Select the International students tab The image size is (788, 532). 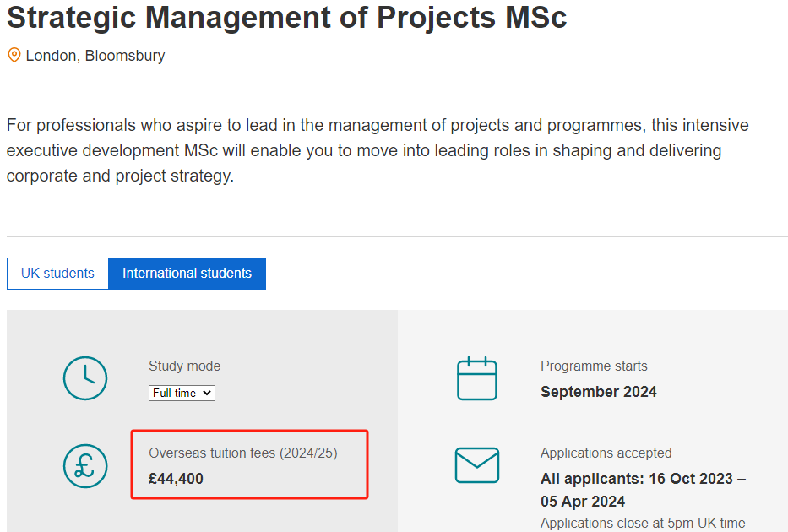pyautogui.click(x=187, y=274)
